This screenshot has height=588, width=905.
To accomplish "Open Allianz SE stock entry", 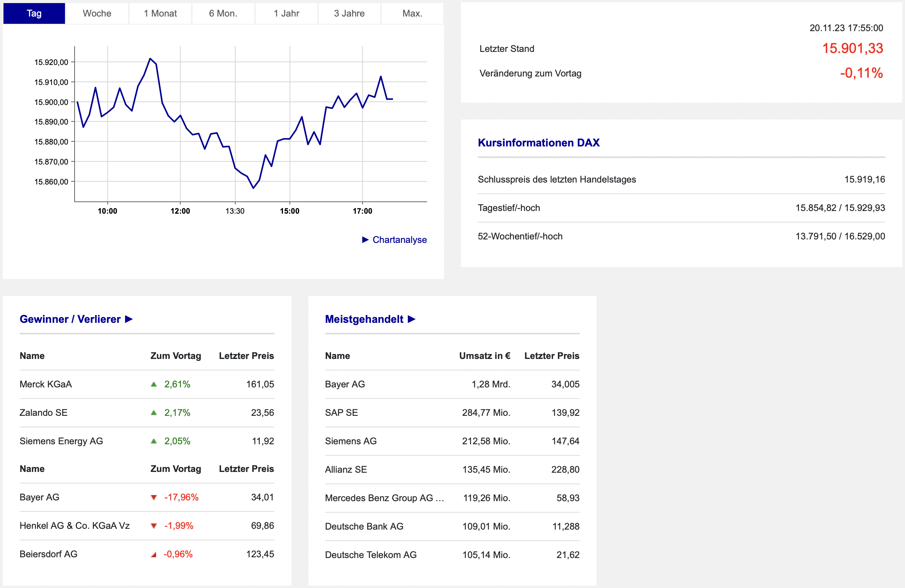I will (346, 470).
